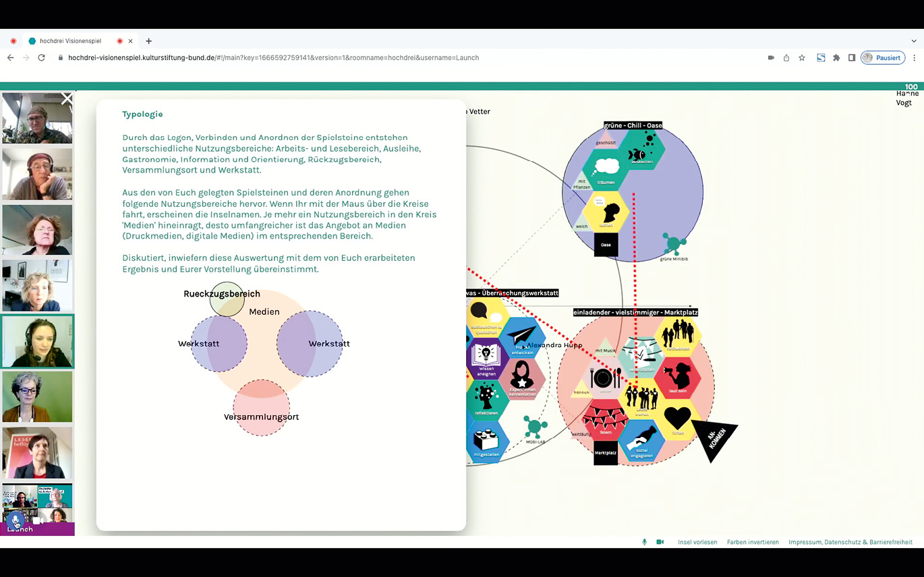Toggle the camera in bottom status bar
924x577 pixels.
click(x=660, y=542)
